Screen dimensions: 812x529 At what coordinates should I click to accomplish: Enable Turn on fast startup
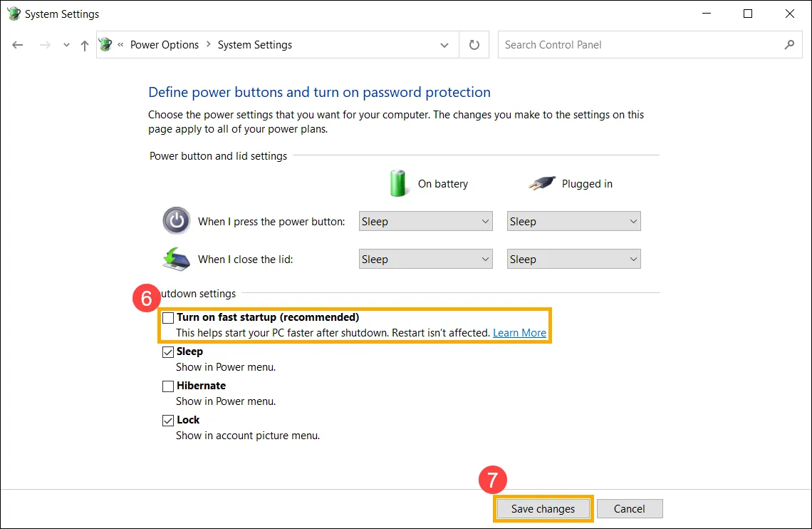coord(167,317)
